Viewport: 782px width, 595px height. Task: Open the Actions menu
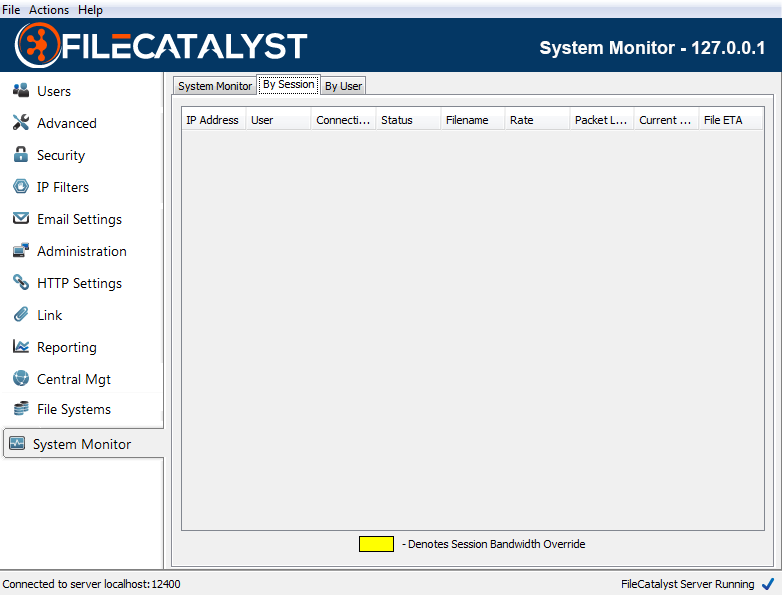click(x=49, y=9)
